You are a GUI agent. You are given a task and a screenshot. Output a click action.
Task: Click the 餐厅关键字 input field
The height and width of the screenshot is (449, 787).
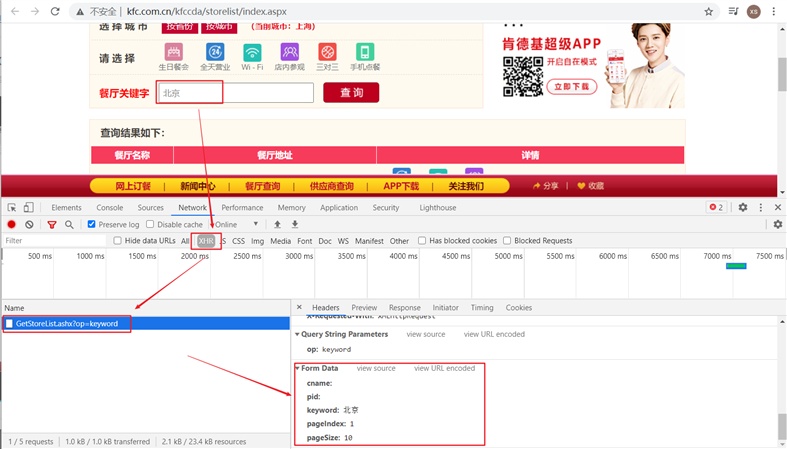[x=236, y=93]
